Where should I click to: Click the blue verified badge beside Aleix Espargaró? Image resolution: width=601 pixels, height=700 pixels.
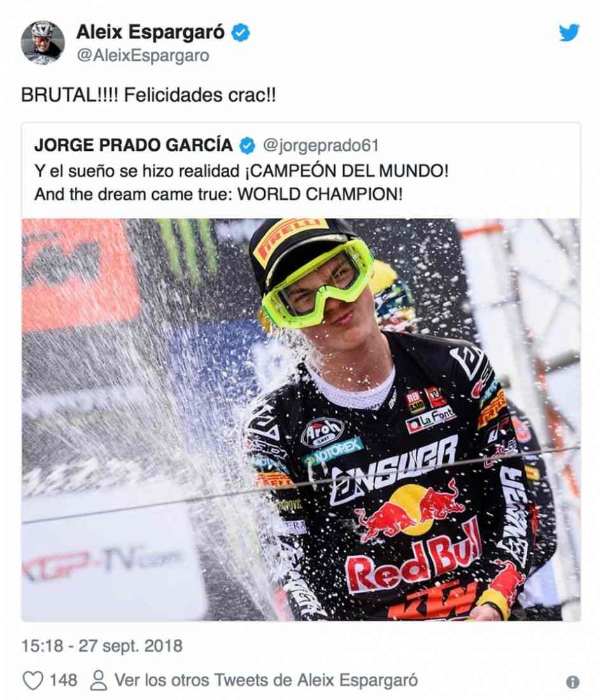[241, 32]
